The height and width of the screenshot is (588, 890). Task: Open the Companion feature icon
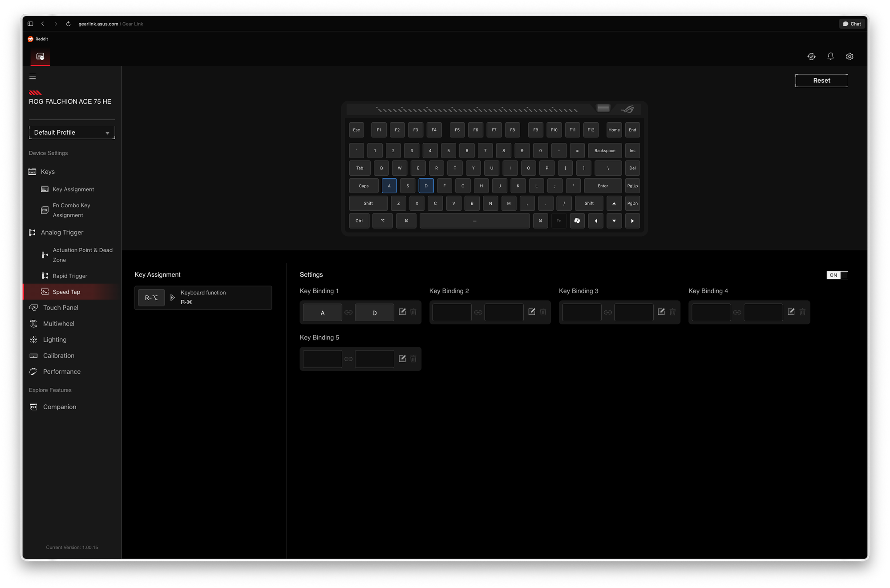33,407
